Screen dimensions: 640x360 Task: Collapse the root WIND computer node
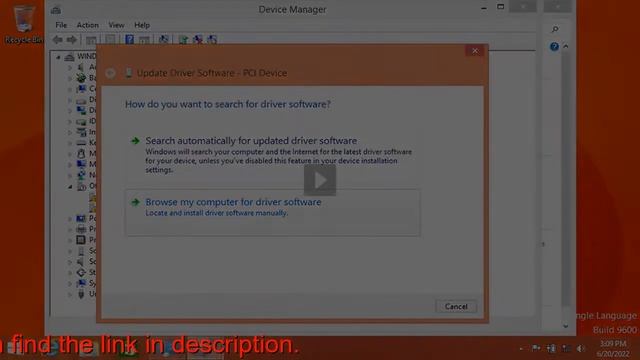click(x=58, y=57)
